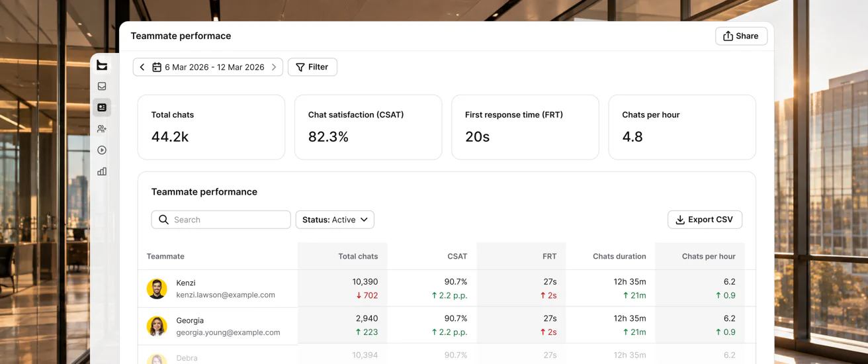Sort by the CSAT column header
Viewport: 868px width, 364px height.
point(457,256)
